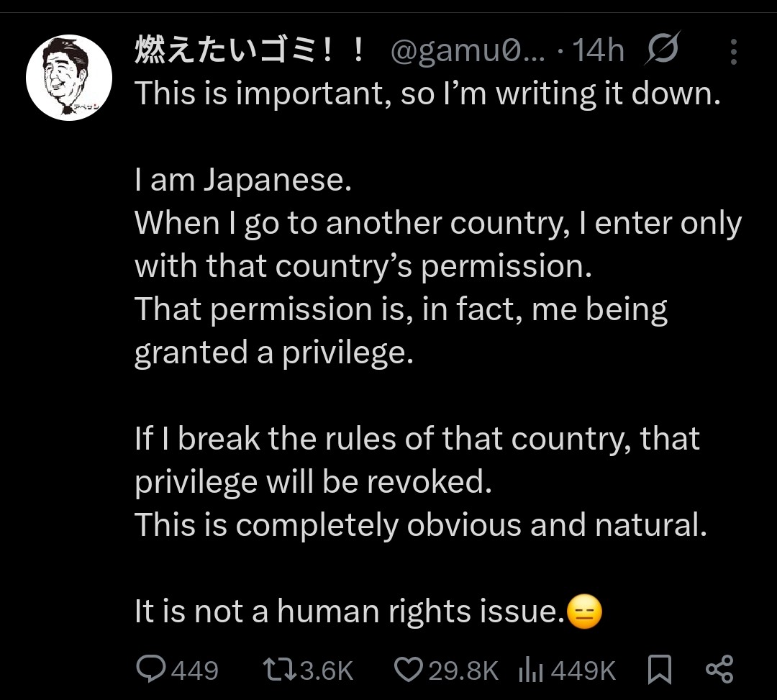Share the post via share icon

(x=719, y=670)
